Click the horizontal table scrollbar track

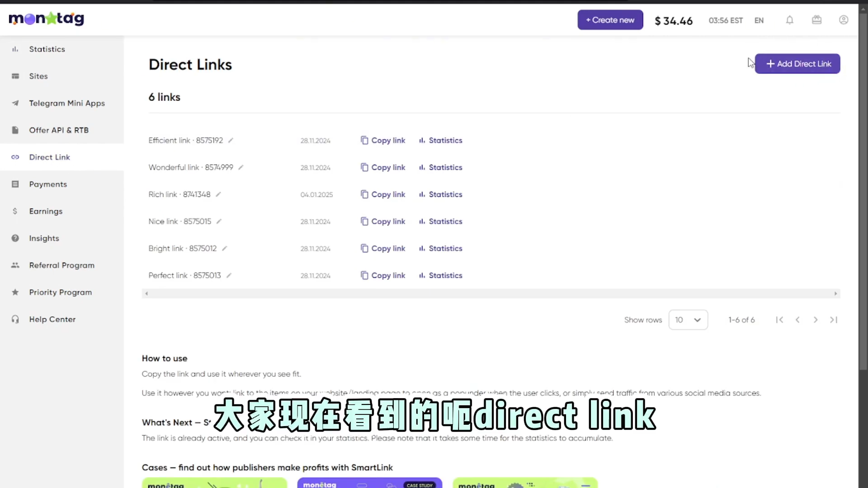(491, 294)
